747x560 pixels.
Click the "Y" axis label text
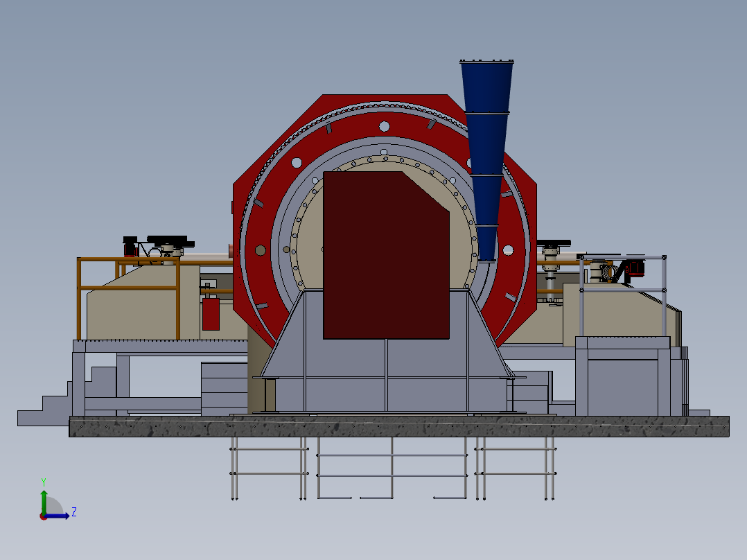(x=44, y=482)
